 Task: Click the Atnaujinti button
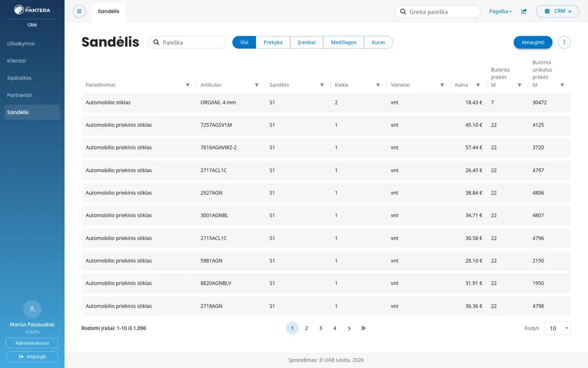(533, 42)
